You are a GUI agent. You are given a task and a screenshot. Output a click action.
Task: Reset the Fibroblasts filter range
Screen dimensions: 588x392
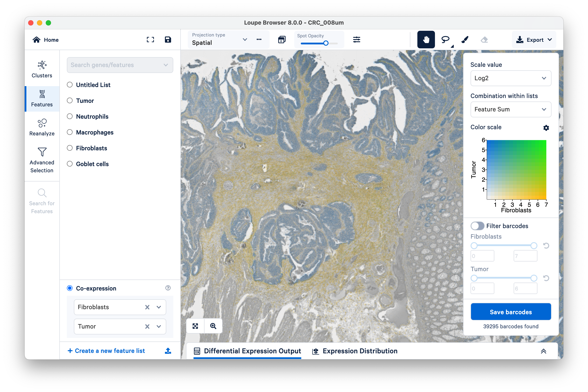pos(546,245)
